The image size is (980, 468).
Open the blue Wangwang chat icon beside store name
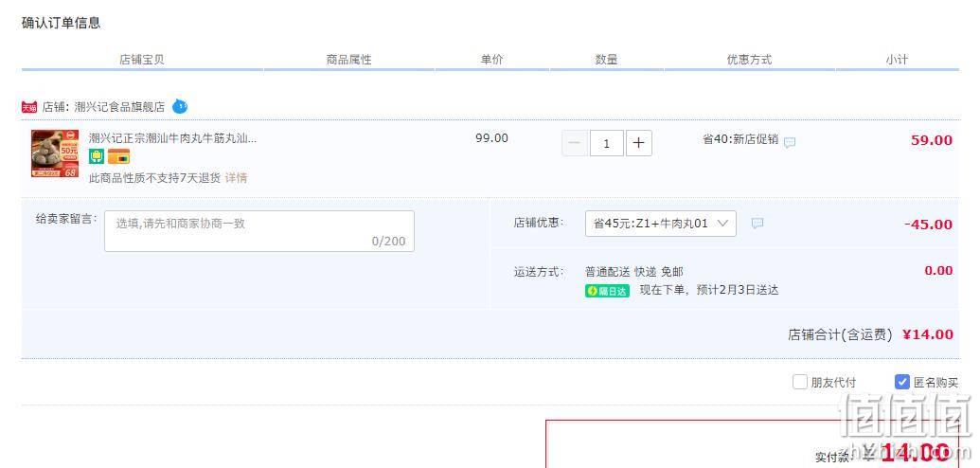click(180, 106)
